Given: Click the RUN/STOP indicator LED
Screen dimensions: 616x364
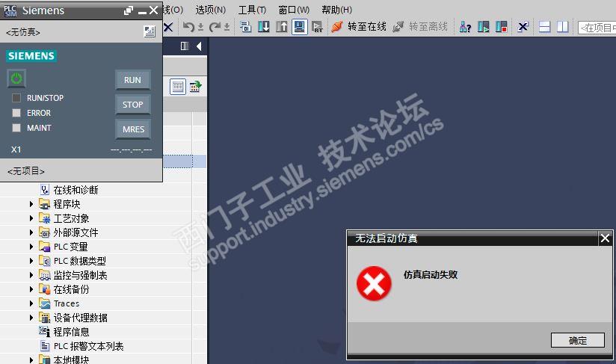Looking at the screenshot, I should pos(16,98).
